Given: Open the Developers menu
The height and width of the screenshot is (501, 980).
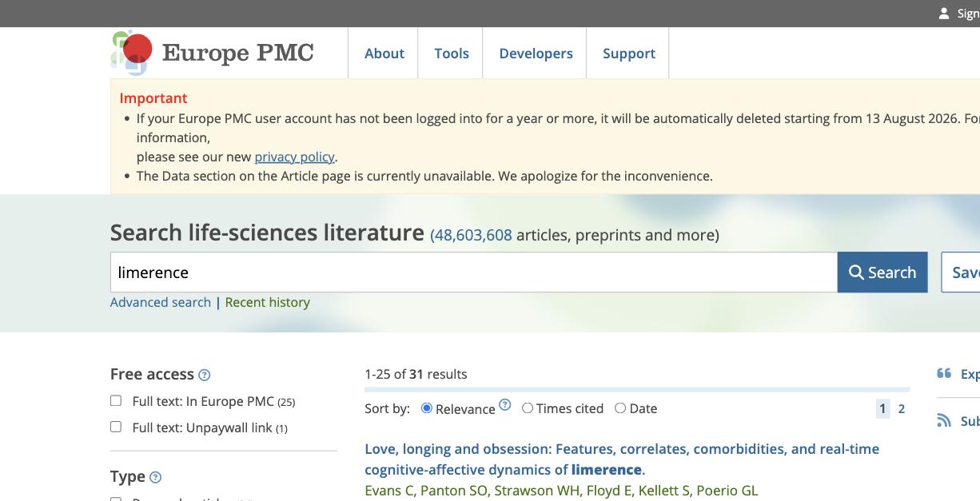Looking at the screenshot, I should coord(536,54).
